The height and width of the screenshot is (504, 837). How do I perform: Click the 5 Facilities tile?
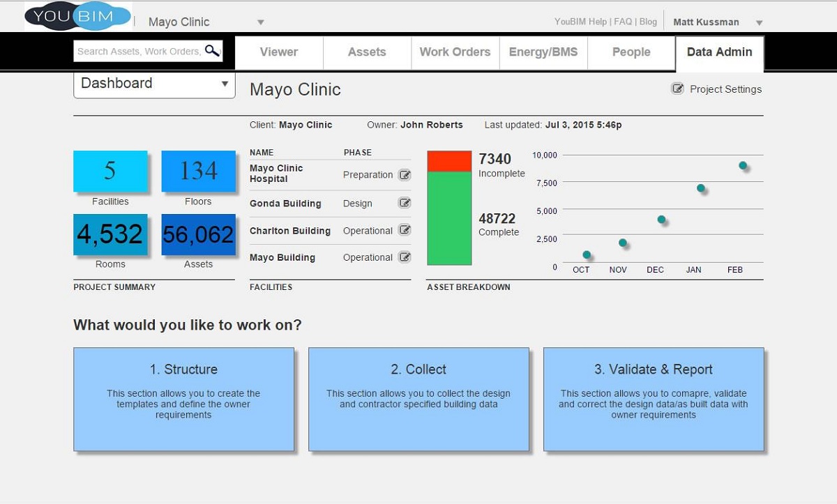[110, 171]
